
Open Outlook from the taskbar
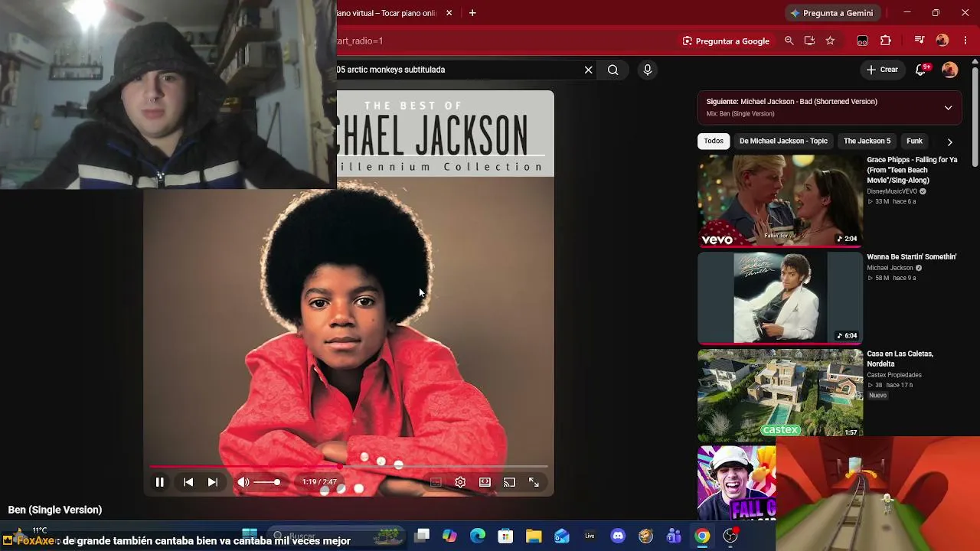[562, 536]
